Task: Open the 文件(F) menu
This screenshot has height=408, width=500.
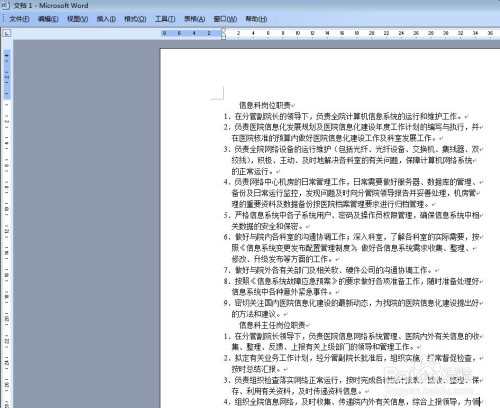Action: [x=19, y=19]
